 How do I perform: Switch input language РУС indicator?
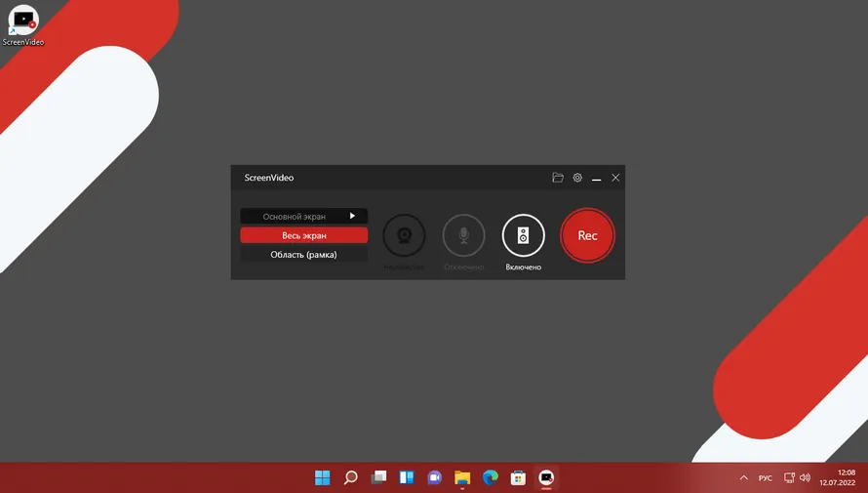pyautogui.click(x=766, y=478)
